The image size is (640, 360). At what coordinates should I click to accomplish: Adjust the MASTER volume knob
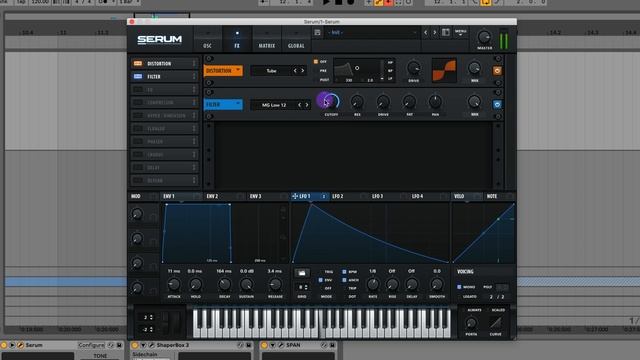point(484,38)
